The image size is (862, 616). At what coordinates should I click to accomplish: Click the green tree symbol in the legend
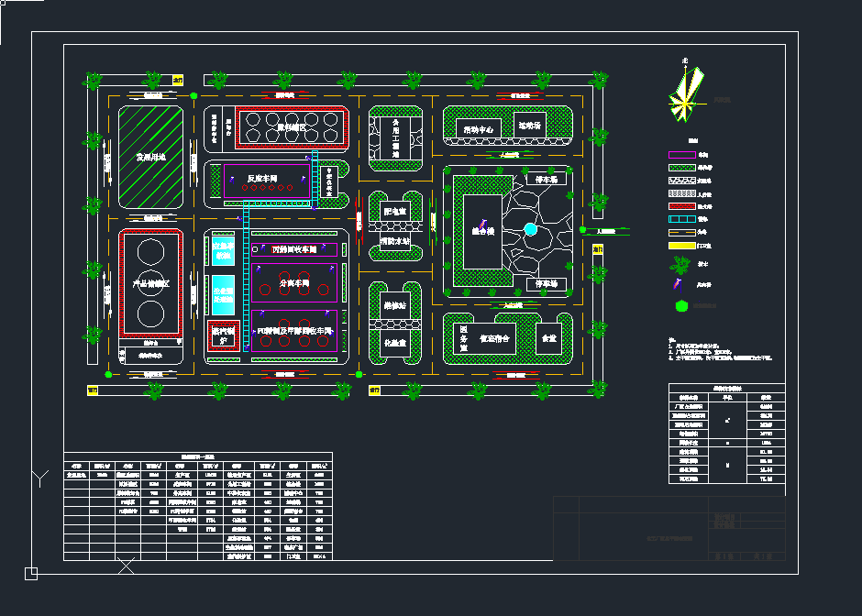pyautogui.click(x=680, y=266)
